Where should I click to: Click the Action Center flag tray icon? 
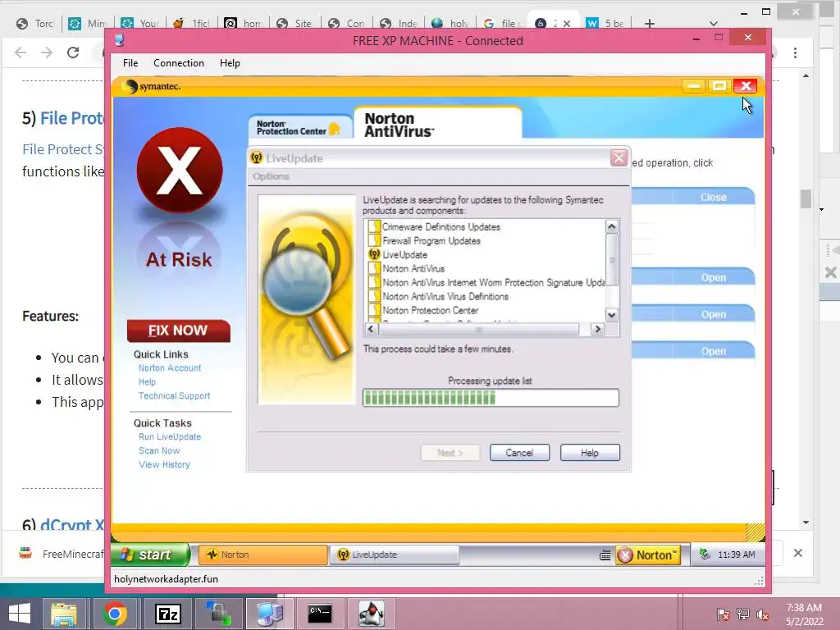[x=723, y=614]
